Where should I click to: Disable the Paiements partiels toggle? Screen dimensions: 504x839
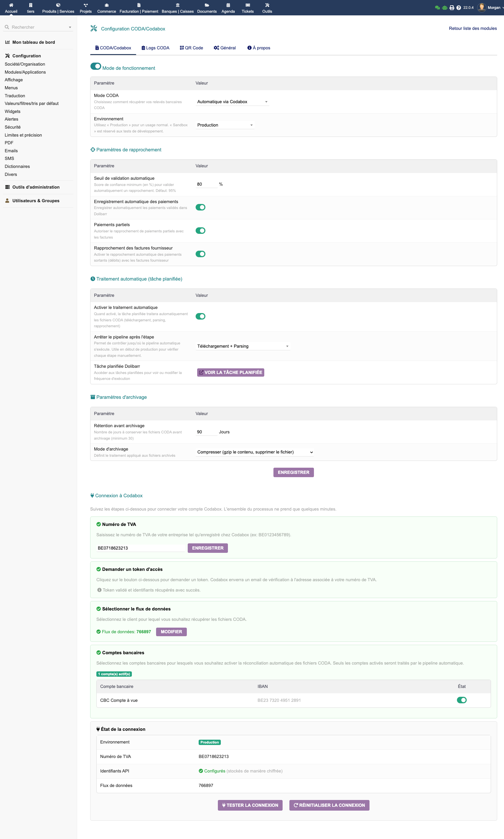[200, 230]
